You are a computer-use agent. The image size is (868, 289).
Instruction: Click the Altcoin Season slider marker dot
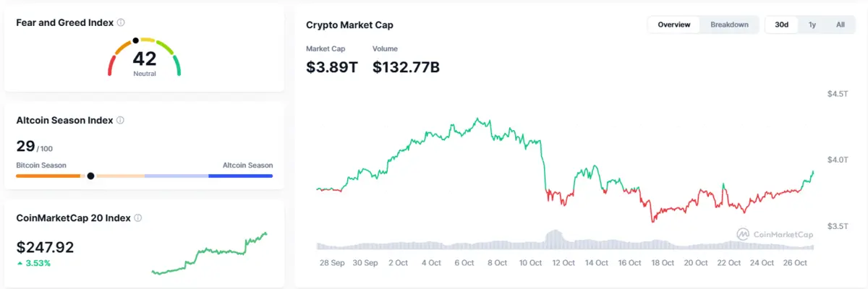[90, 176]
